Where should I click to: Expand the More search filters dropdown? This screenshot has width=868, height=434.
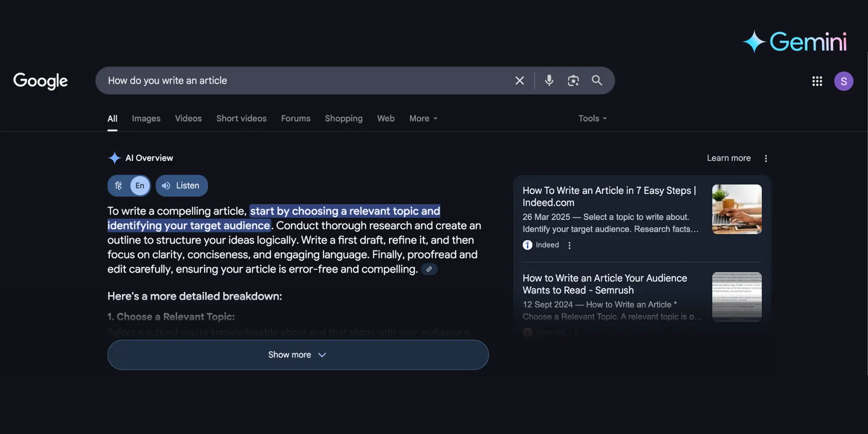[x=423, y=118]
